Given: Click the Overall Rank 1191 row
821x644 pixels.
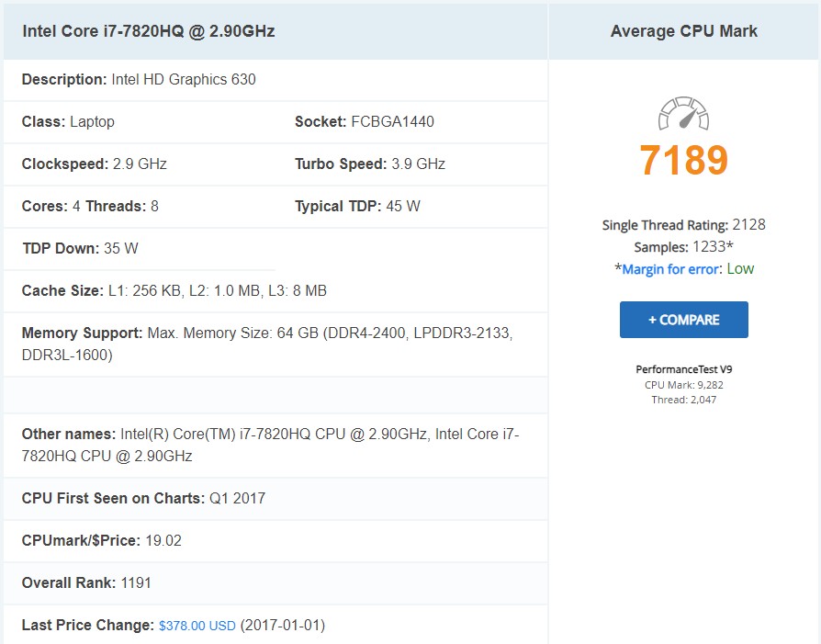Looking at the screenshot, I should 86,583.
